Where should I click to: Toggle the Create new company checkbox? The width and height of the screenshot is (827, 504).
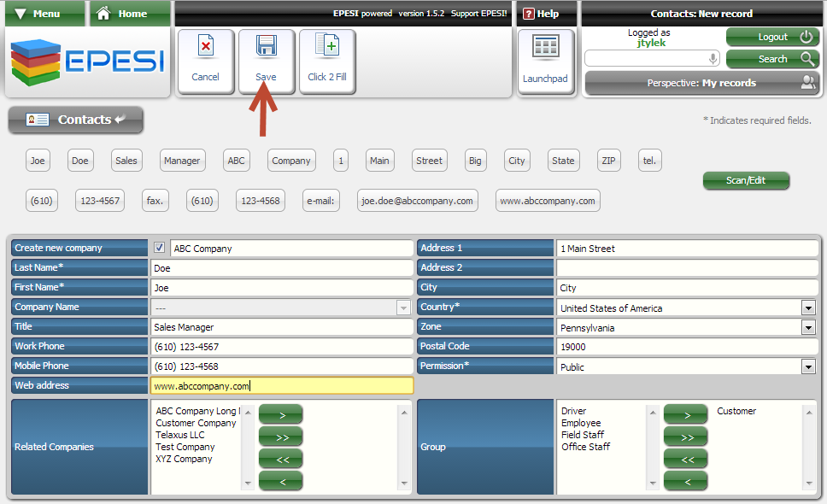[x=160, y=249]
